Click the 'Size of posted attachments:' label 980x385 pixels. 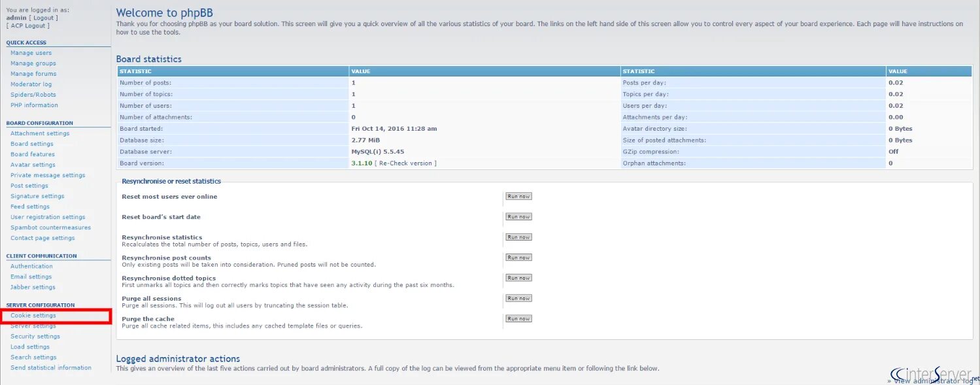[x=664, y=141]
